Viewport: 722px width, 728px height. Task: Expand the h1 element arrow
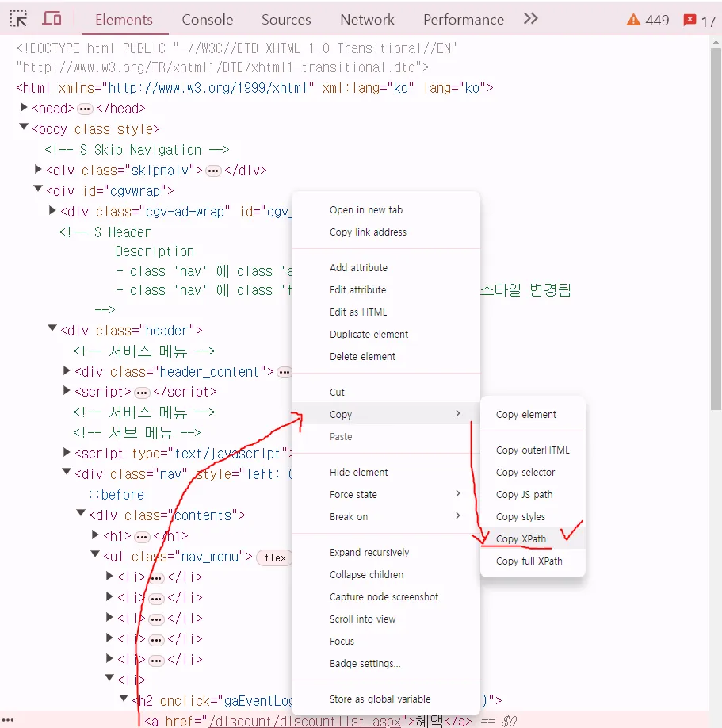point(96,535)
